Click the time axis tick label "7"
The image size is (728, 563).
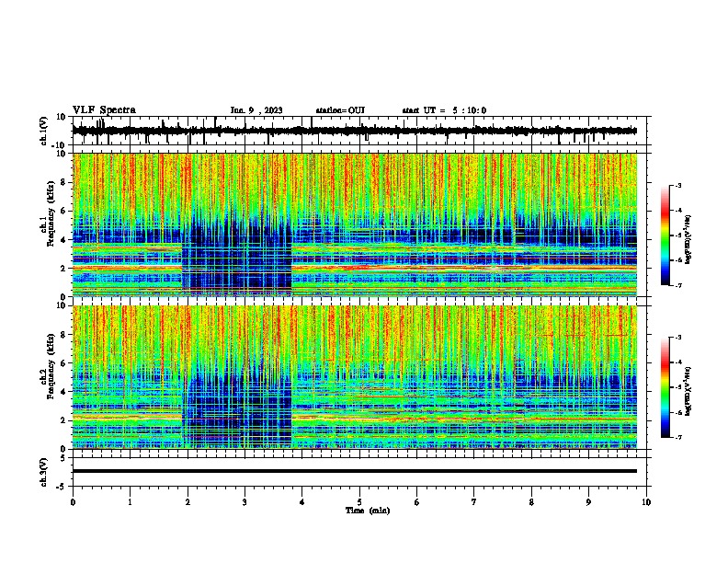474,502
